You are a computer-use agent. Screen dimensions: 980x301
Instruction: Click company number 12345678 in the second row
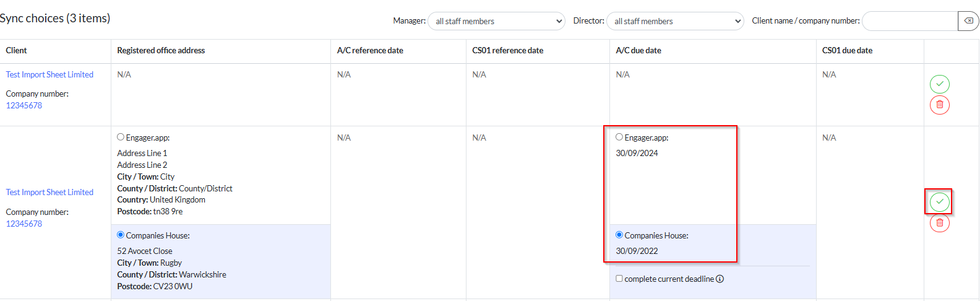click(24, 224)
